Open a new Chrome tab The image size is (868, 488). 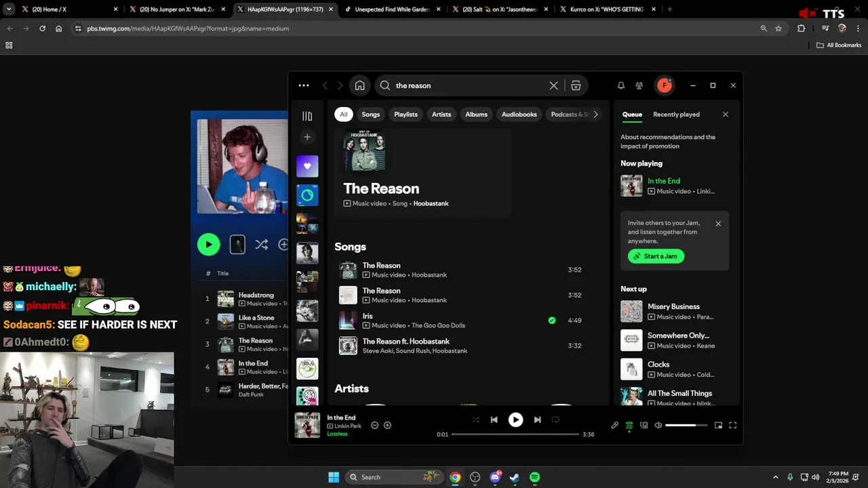coord(669,9)
